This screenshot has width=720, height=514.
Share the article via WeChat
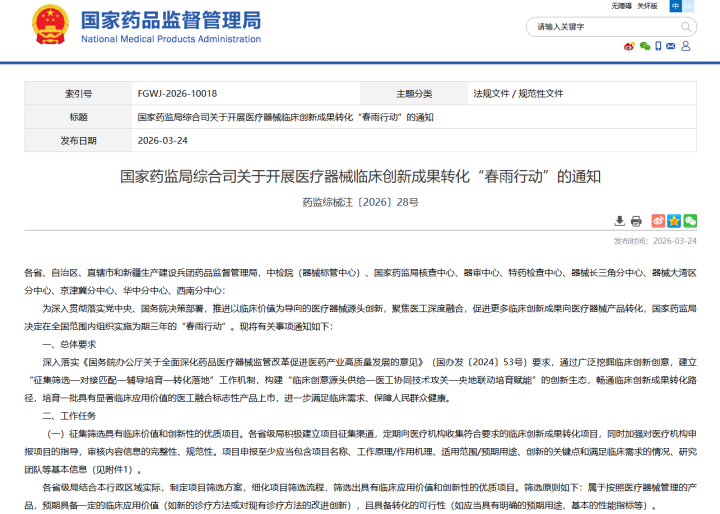(690, 221)
